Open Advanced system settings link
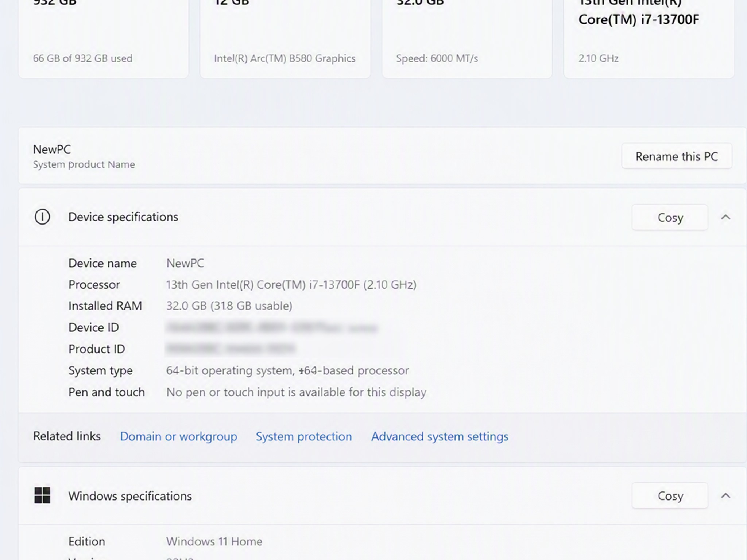Viewport: 747px width, 560px height. (x=440, y=436)
